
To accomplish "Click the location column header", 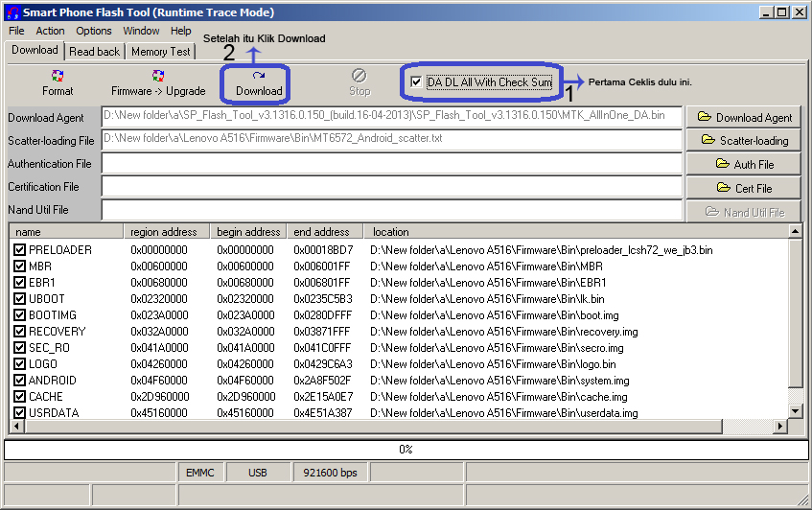I will (575, 231).
